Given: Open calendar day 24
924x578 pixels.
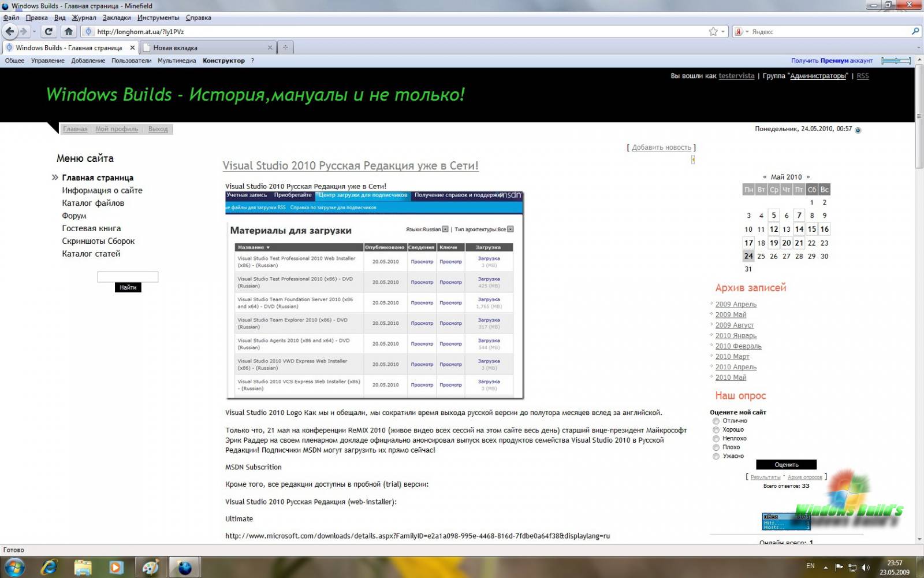Looking at the screenshot, I should pos(748,256).
